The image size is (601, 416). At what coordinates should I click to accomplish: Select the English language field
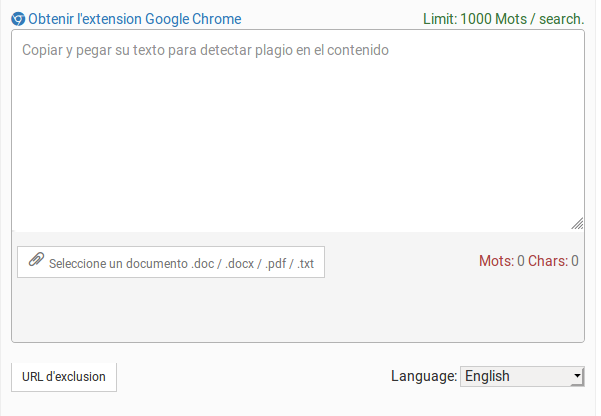522,376
